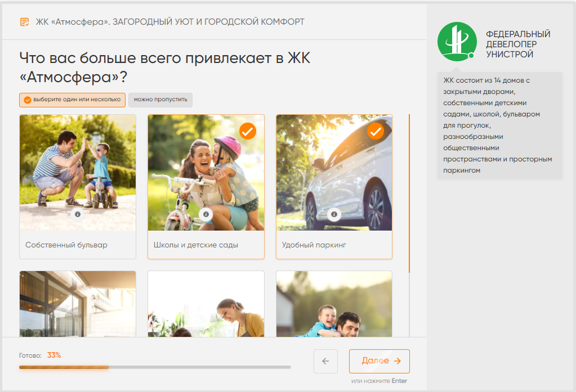576x392 pixels.
Task: Click info icon on Собственный бульвар card
Action: point(78,214)
